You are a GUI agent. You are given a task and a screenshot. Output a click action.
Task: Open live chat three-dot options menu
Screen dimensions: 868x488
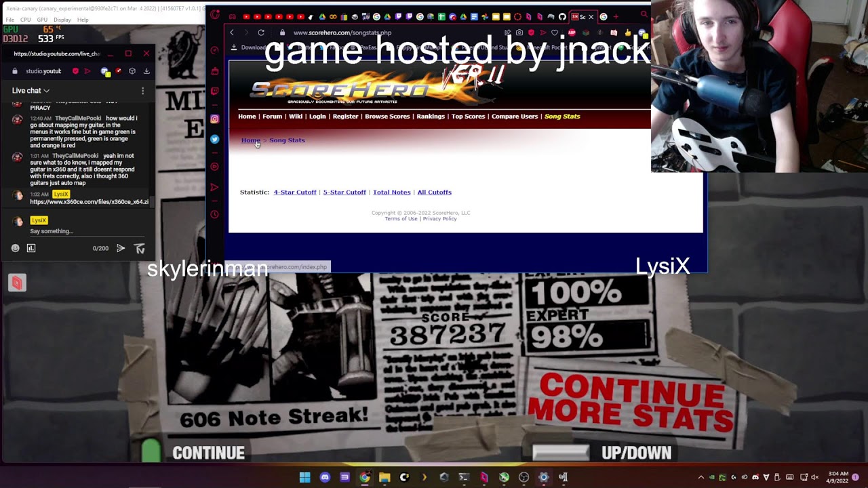[142, 90]
